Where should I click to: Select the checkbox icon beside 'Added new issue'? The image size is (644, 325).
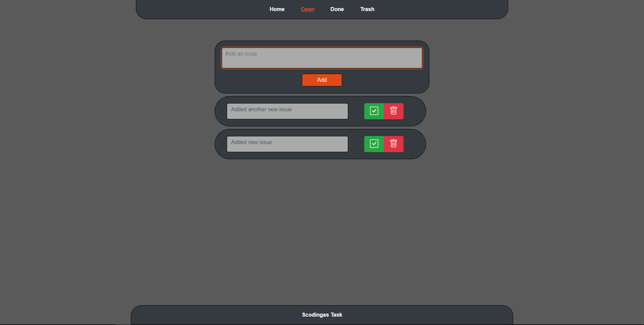pyautogui.click(x=374, y=144)
